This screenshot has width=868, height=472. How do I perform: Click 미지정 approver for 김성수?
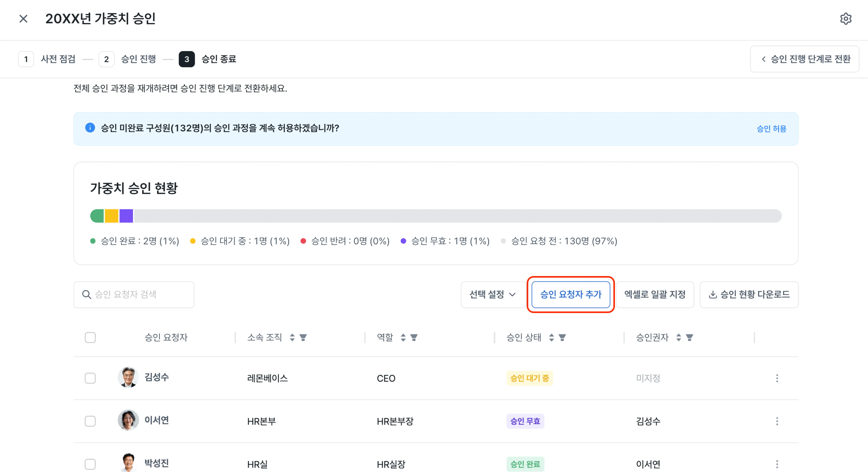pos(648,378)
